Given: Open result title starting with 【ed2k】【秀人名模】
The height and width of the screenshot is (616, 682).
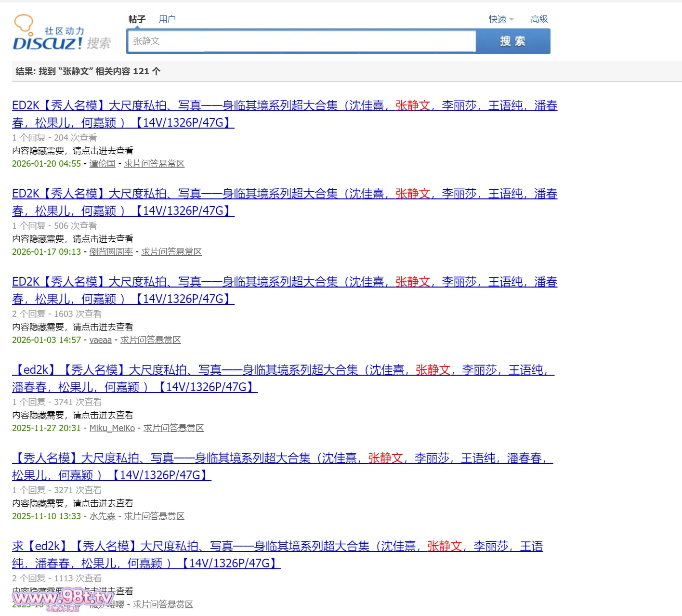Looking at the screenshot, I should click(283, 370).
